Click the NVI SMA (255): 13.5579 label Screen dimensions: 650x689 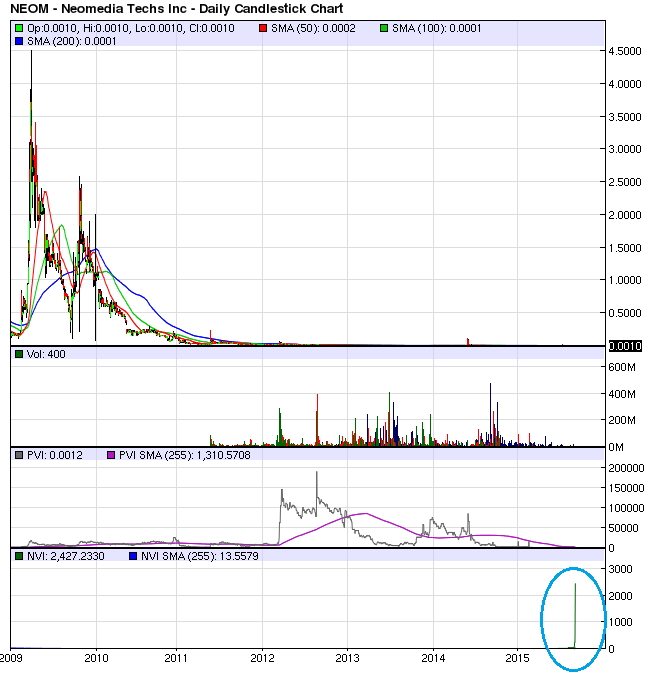tap(200, 556)
